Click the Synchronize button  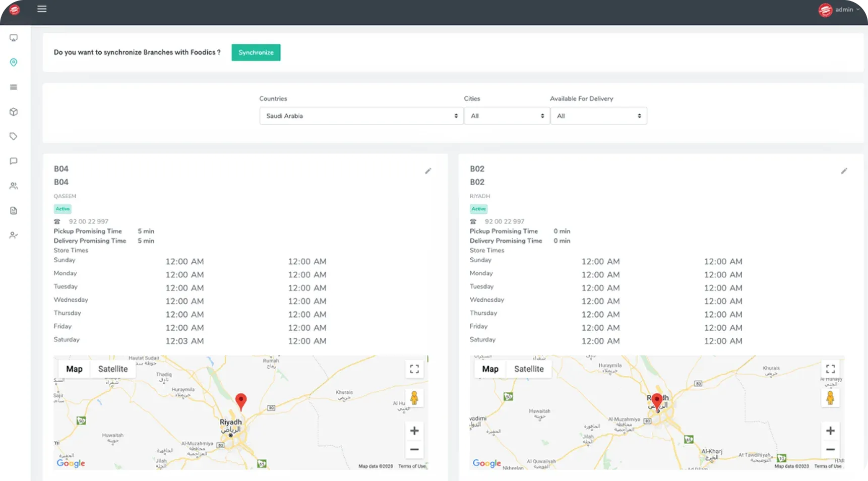(x=256, y=52)
